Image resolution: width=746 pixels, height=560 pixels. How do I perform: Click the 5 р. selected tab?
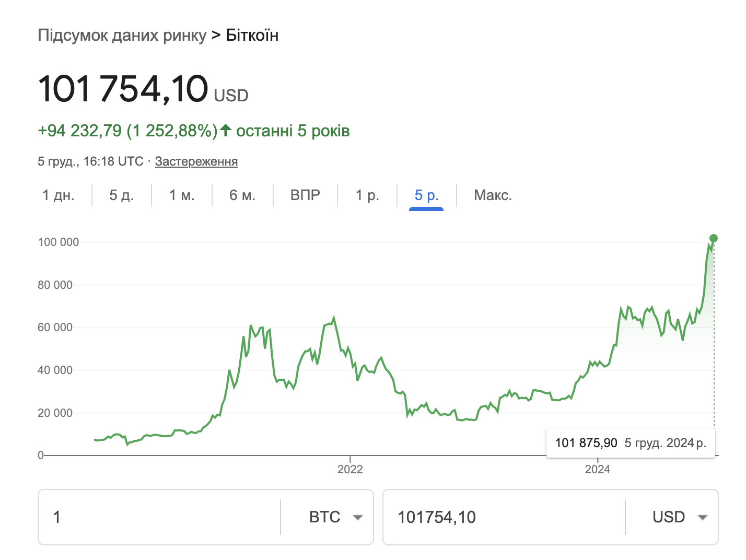(x=426, y=195)
